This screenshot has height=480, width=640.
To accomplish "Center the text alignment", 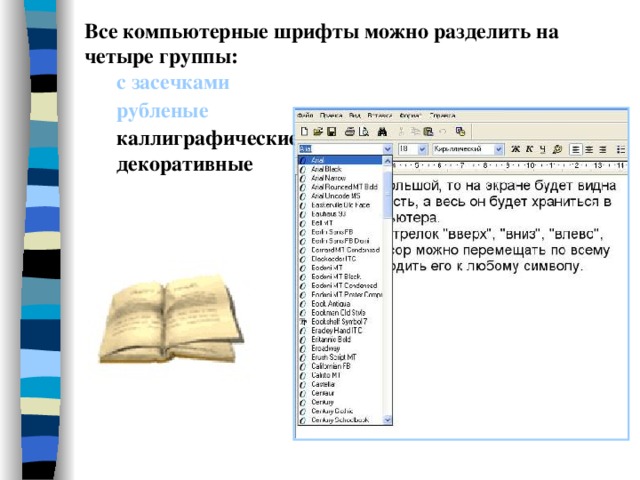I will 589,150.
